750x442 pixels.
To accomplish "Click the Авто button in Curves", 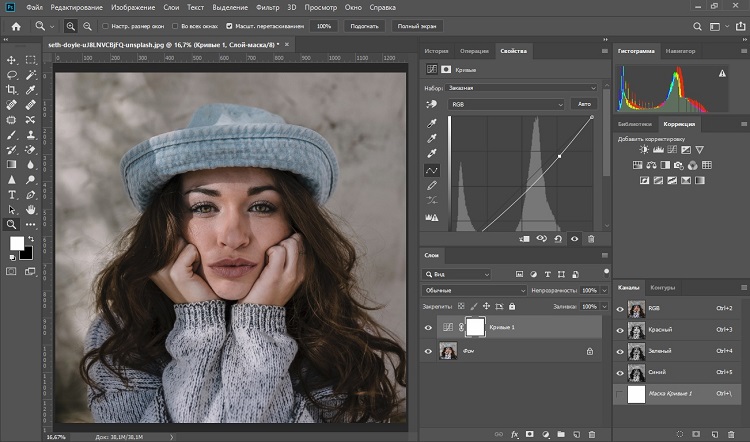I will (584, 104).
